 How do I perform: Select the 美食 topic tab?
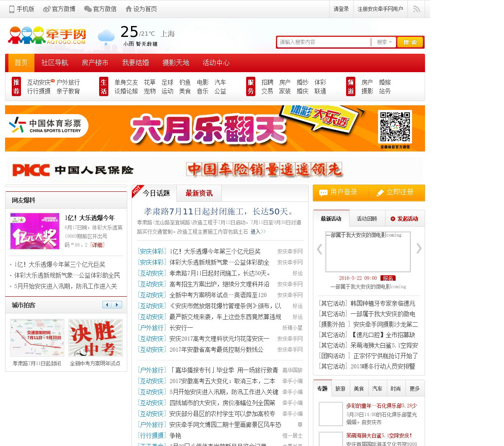(x=359, y=389)
